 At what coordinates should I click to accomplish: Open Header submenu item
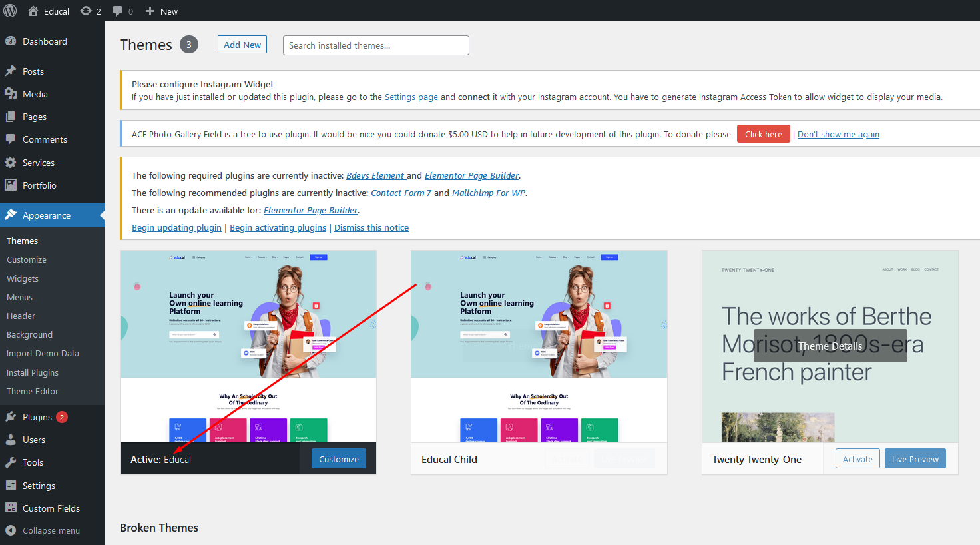[x=21, y=316]
